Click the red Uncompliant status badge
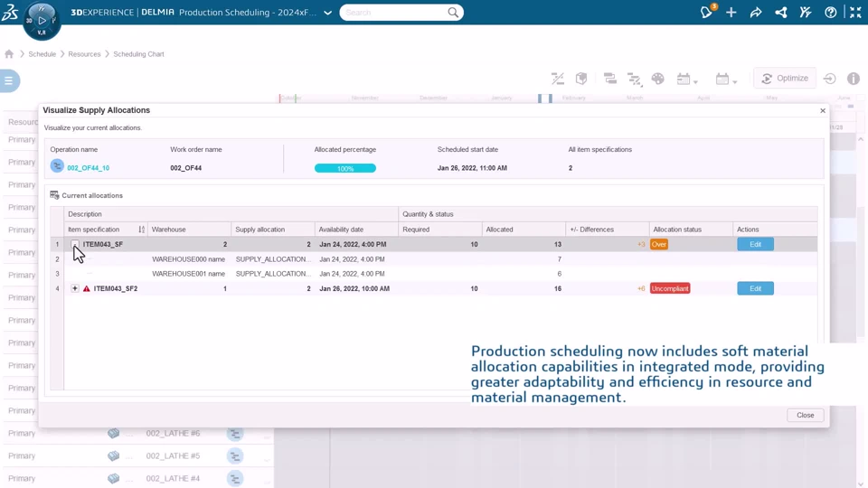Viewport: 868px width, 488px height. click(670, 288)
